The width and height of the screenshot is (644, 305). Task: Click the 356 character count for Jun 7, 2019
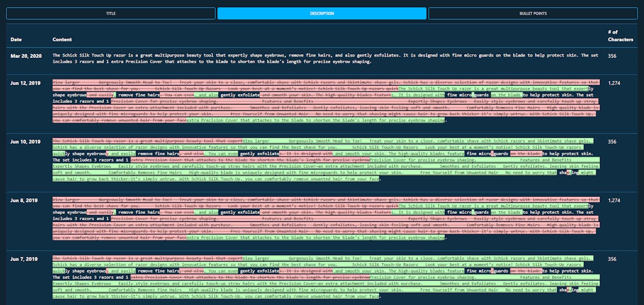tap(612, 259)
